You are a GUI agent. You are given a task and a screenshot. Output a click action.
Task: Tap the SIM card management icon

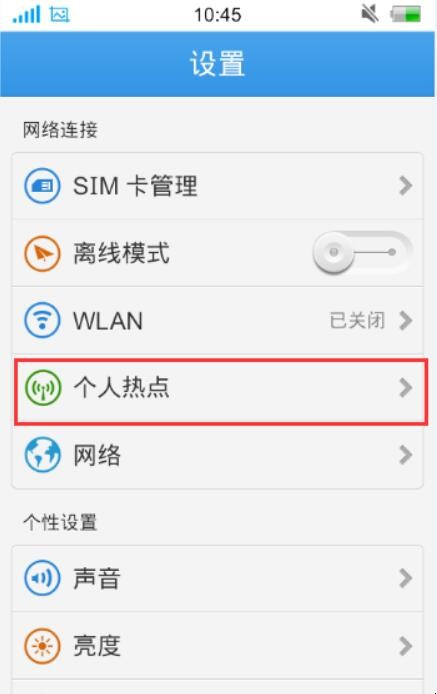coord(42,186)
